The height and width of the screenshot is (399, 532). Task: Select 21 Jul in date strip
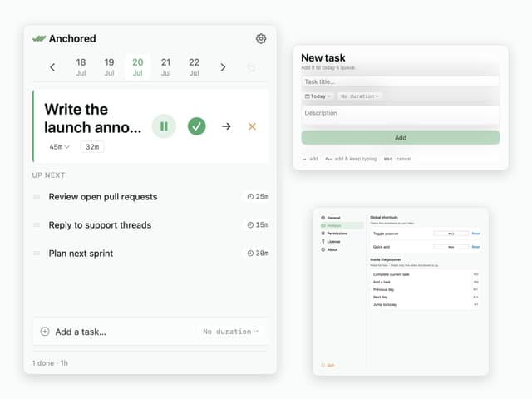[165, 67]
